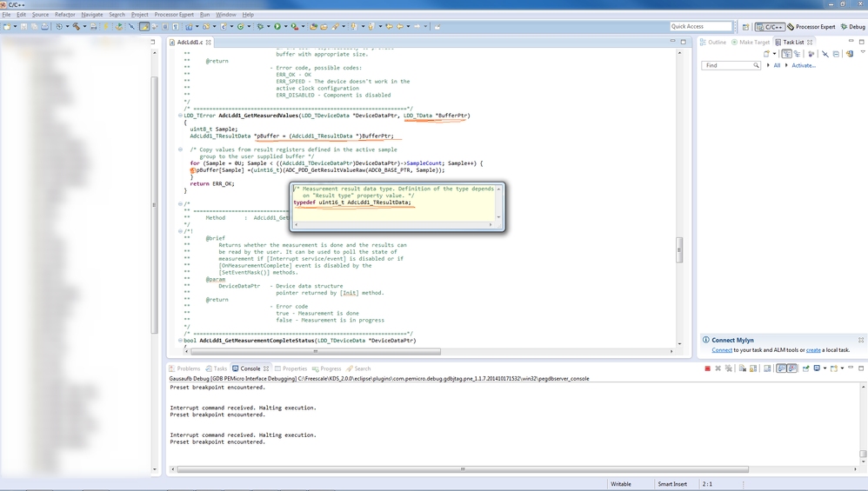Click the Task List Find field
The height and width of the screenshot is (491, 868).
tap(731, 65)
